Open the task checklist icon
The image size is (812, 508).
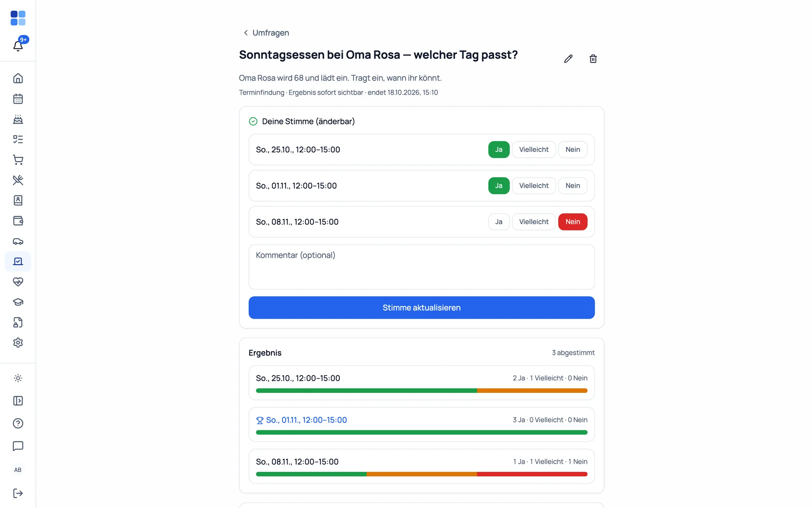click(18, 139)
